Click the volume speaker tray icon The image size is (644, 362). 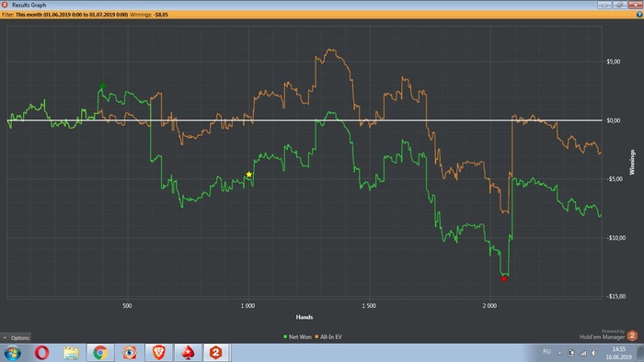coord(594,353)
